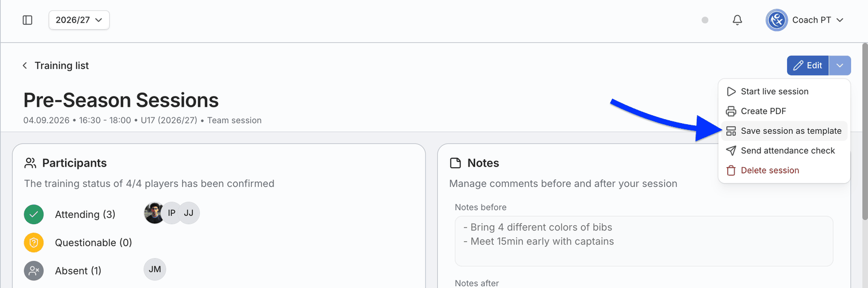This screenshot has width=868, height=288.
Task: Click the Coach PT avatar logo
Action: coord(776,20)
